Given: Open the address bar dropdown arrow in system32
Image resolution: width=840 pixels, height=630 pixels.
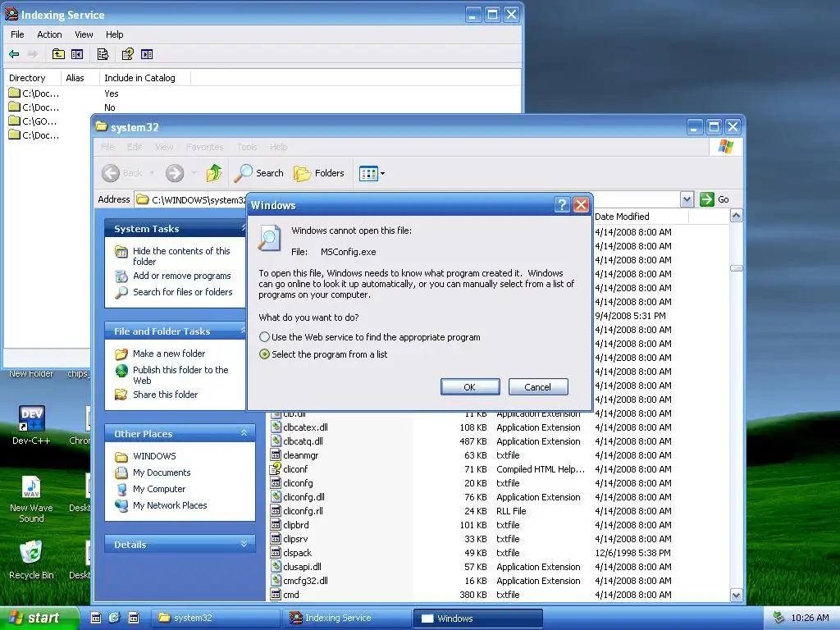Looking at the screenshot, I should (x=687, y=199).
